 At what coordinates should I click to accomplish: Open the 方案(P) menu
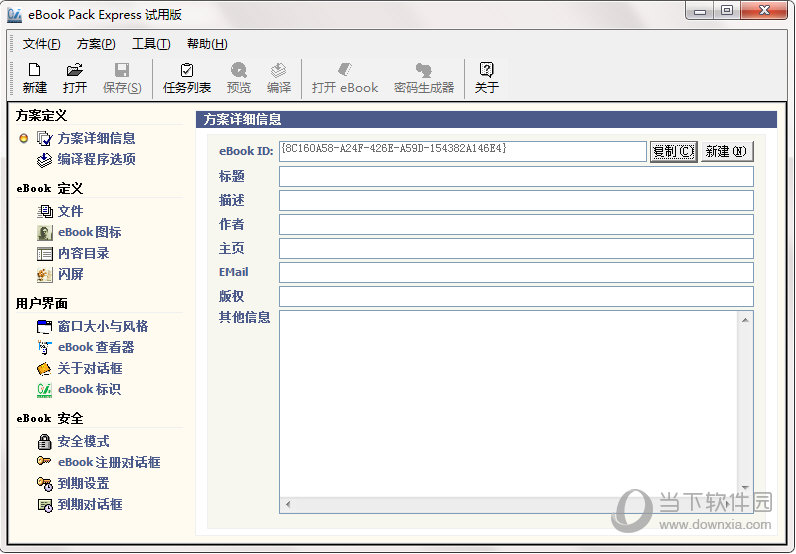coord(96,44)
